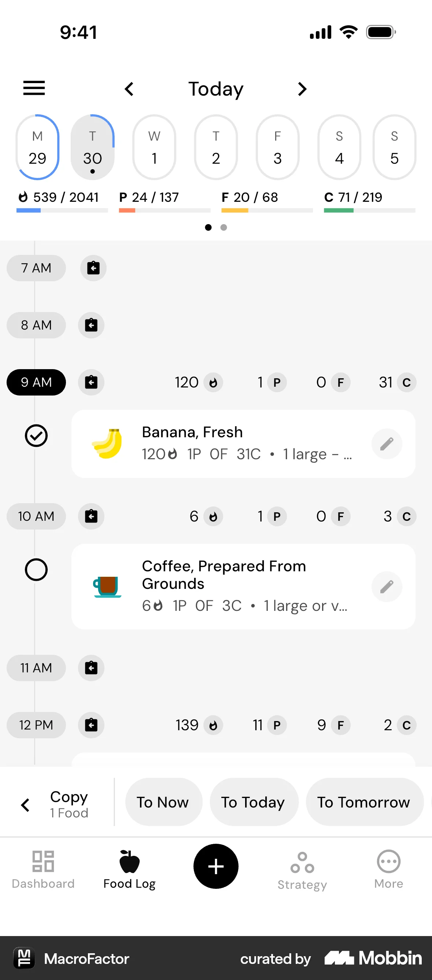Switch to second macro summary page dot
Screen dimensions: 432x980
tap(224, 227)
